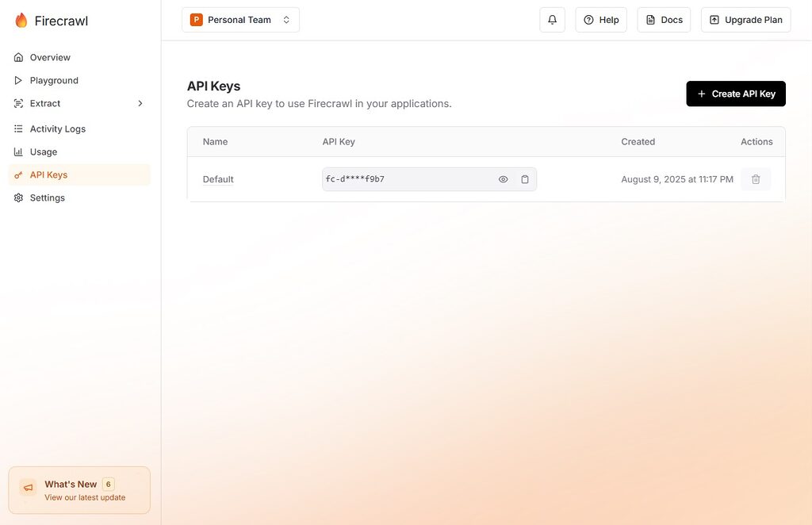The height and width of the screenshot is (525, 812).
Task: Click the Personal Team orange avatar badge
Action: coord(196,20)
